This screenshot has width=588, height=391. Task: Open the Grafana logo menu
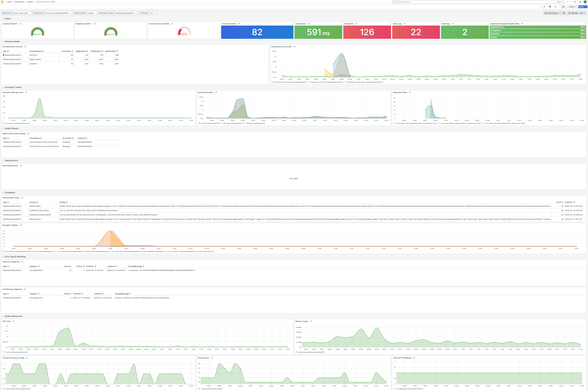coord(2,2)
